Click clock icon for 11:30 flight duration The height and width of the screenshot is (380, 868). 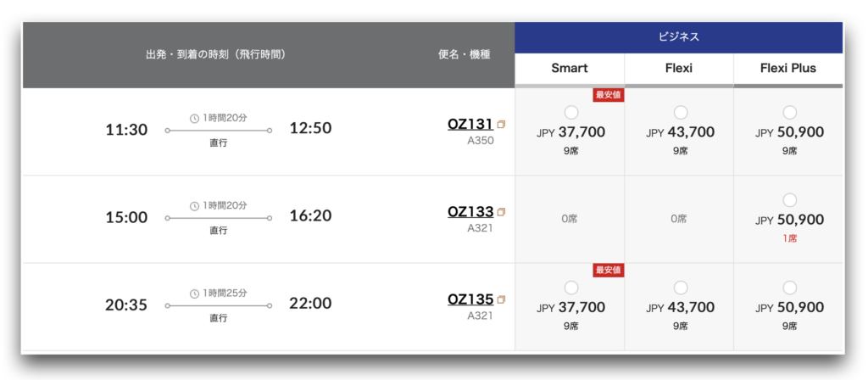click(194, 118)
